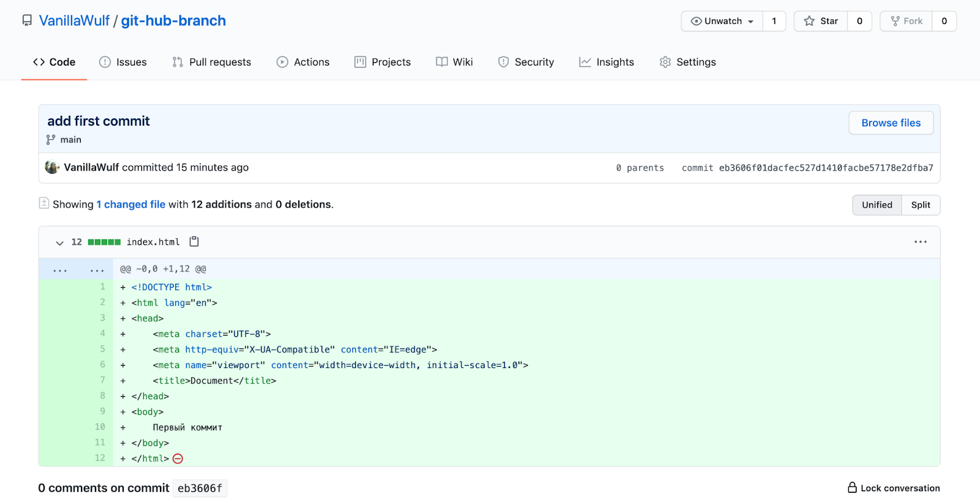Click the Unwatch dropdown button
The width and height of the screenshot is (980, 504).
[x=722, y=21]
